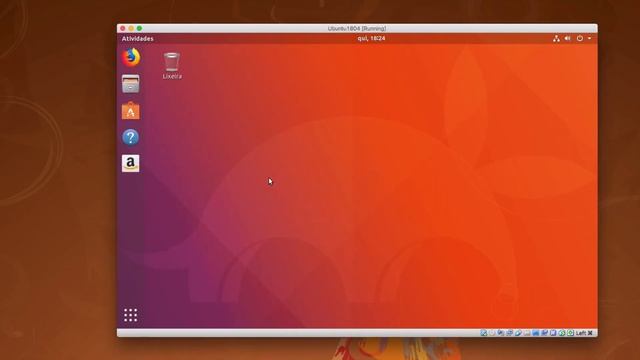Click the power icon in the top bar
Image resolution: width=640 pixels, height=360 pixels.
(580, 38)
